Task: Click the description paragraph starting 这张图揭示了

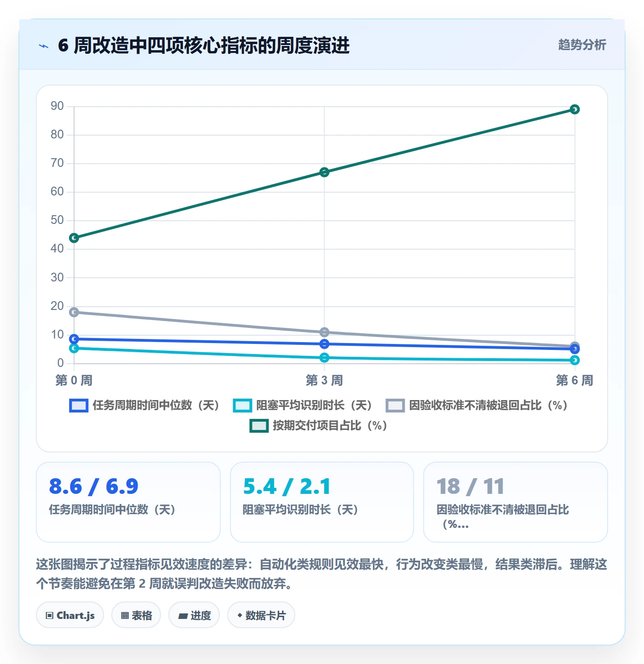Action: pyautogui.click(x=322, y=574)
